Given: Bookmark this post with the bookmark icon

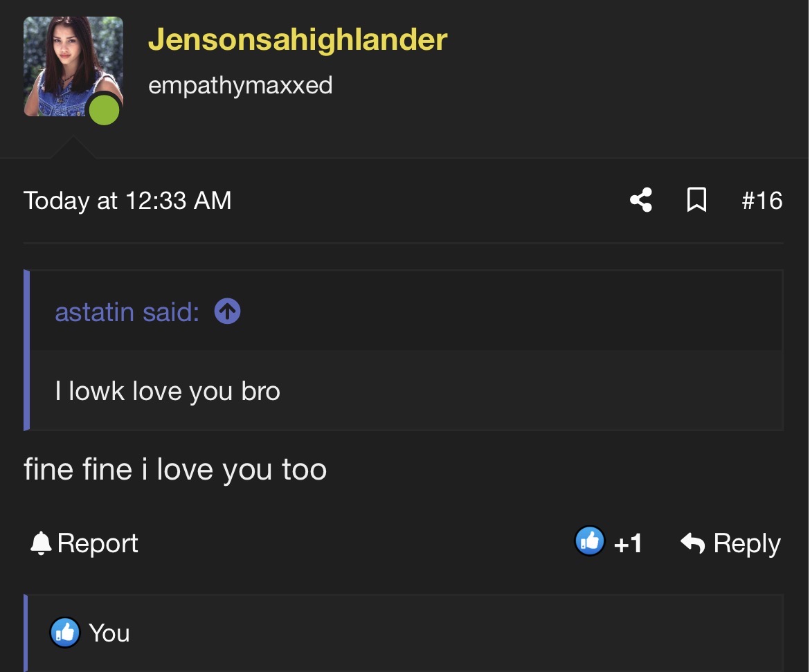Looking at the screenshot, I should [696, 200].
